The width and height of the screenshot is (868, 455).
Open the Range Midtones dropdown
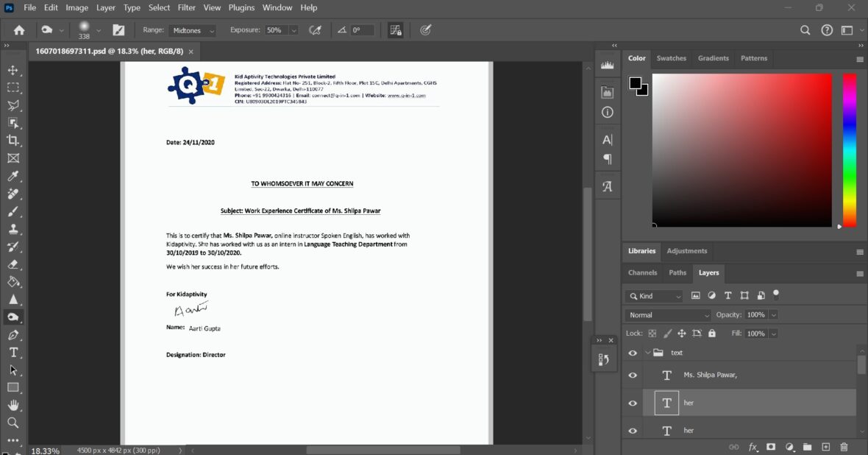pos(193,30)
